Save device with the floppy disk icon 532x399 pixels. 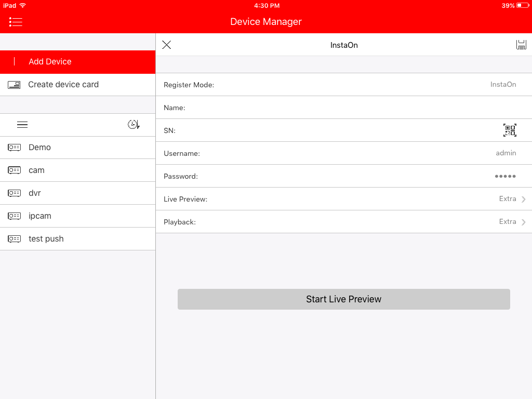521,45
